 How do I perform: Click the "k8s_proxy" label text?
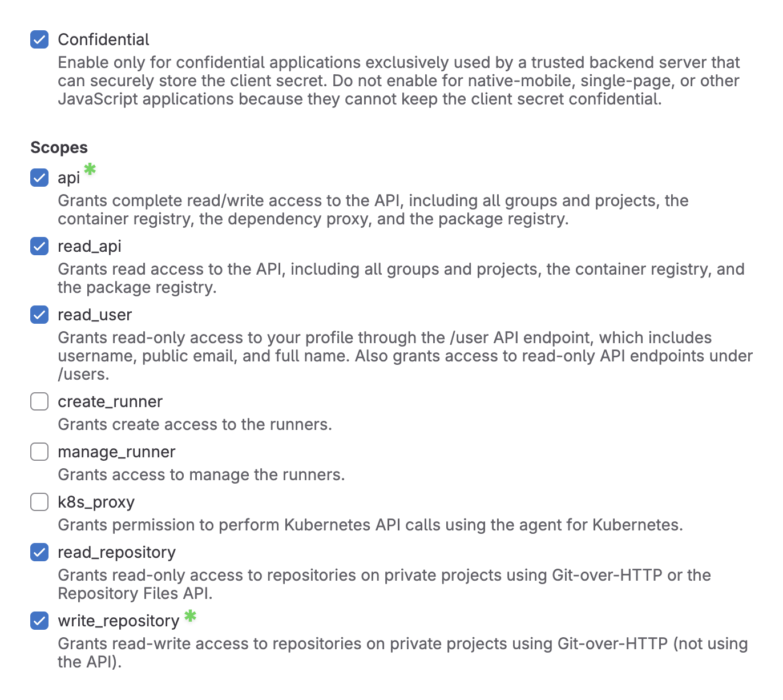point(96,502)
